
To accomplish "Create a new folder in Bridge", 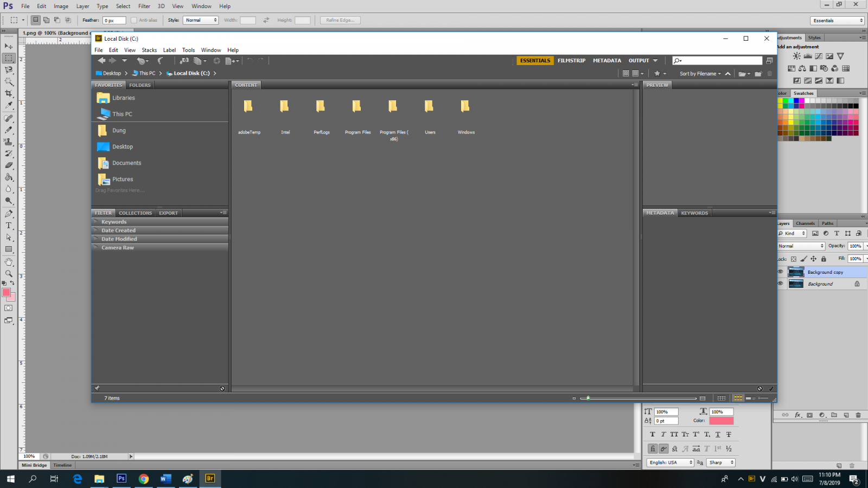I will point(758,74).
